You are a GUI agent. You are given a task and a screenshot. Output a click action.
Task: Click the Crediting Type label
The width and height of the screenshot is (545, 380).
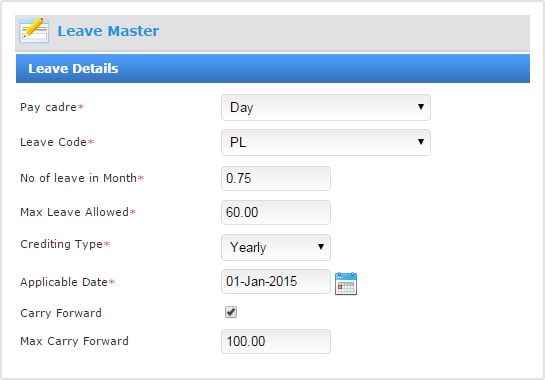pyautogui.click(x=65, y=244)
